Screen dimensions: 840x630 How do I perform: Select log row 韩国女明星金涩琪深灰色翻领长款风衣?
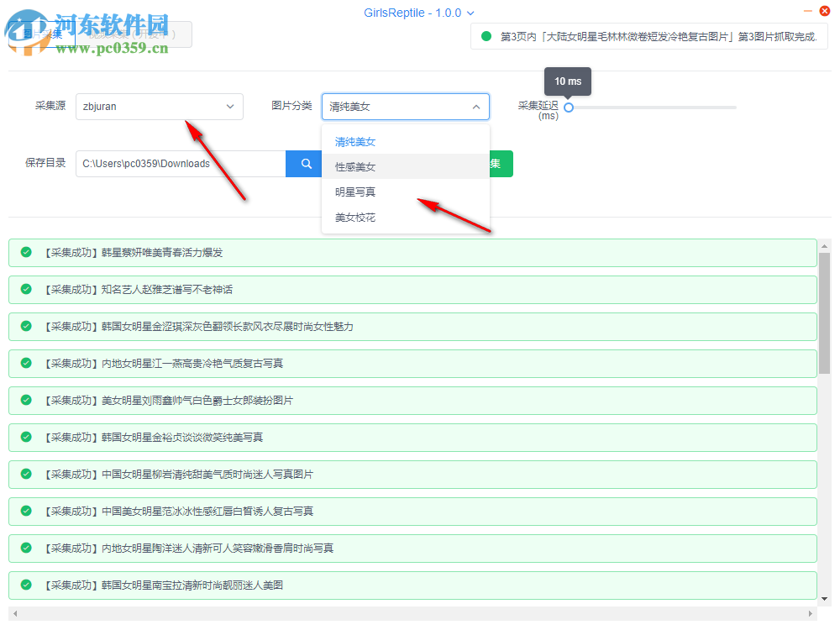point(412,327)
